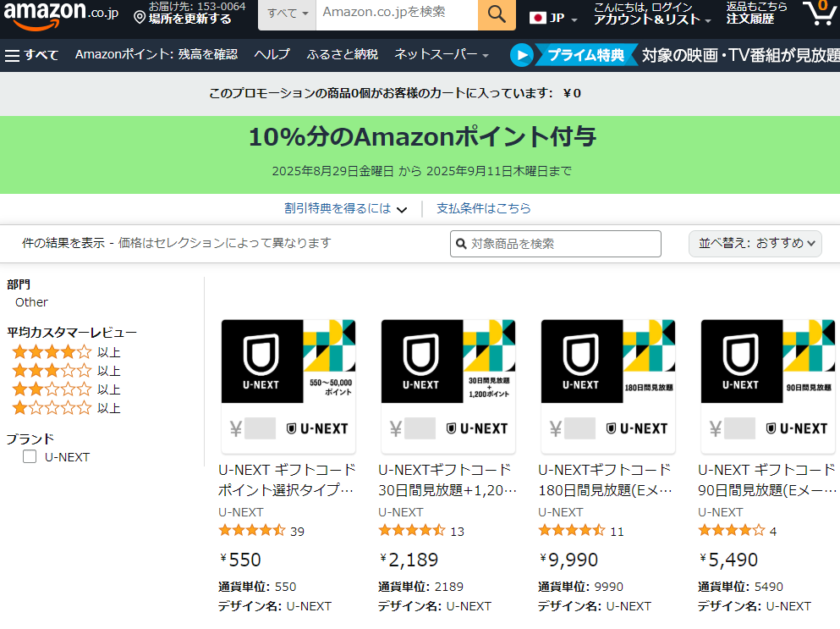
Task: Open the U-NEXT ポイント選択タイプ gift card thumbnail
Action: tap(288, 385)
